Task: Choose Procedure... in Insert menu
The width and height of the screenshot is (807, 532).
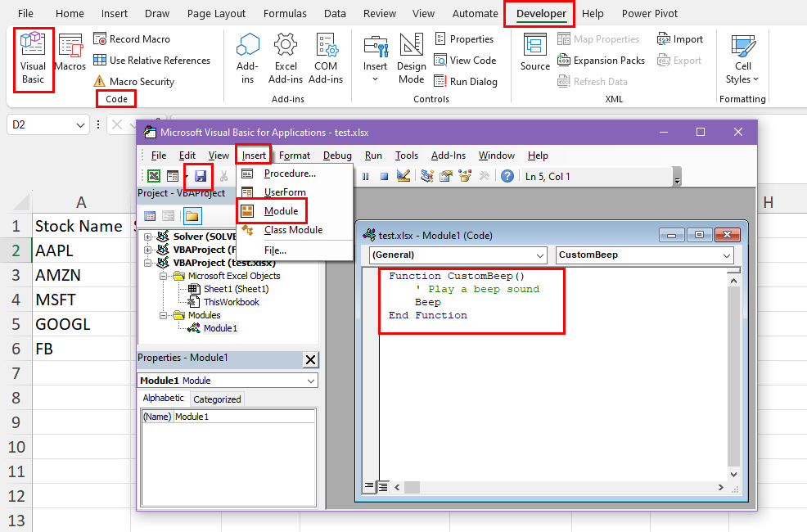Action: pos(290,174)
